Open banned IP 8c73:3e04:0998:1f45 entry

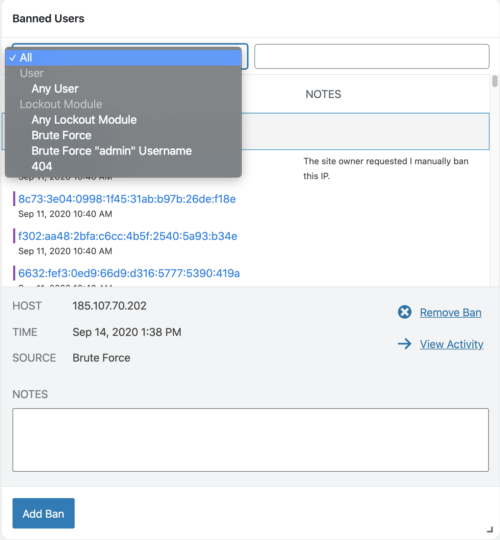point(127,199)
